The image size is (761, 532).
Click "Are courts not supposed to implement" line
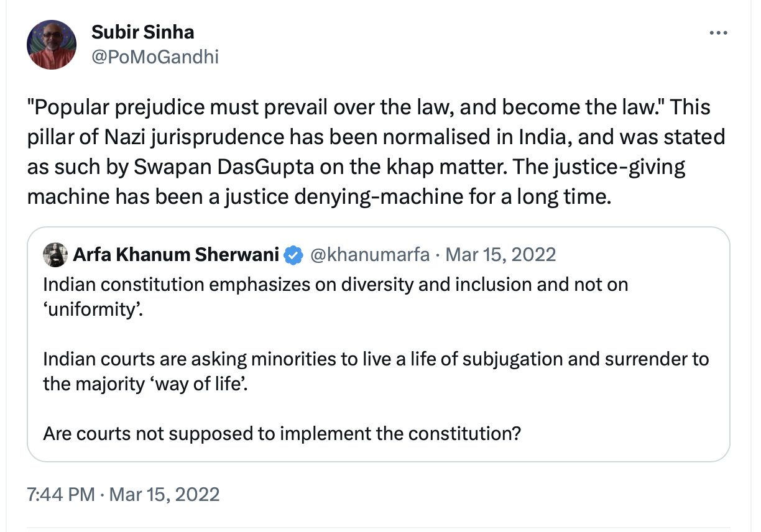[x=281, y=433]
